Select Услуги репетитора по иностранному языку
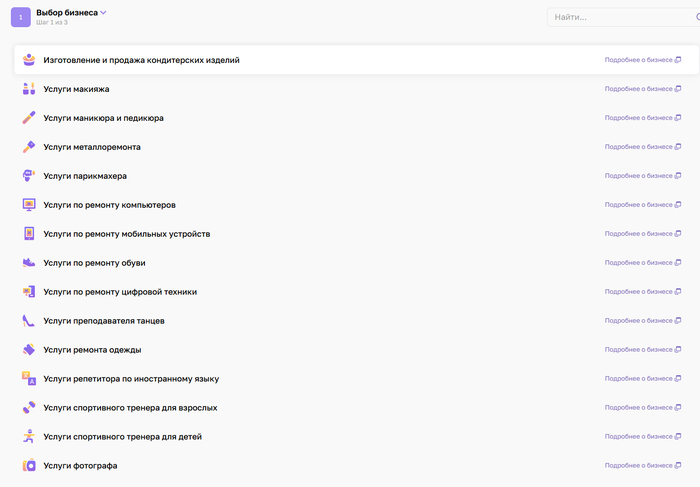 (x=131, y=379)
